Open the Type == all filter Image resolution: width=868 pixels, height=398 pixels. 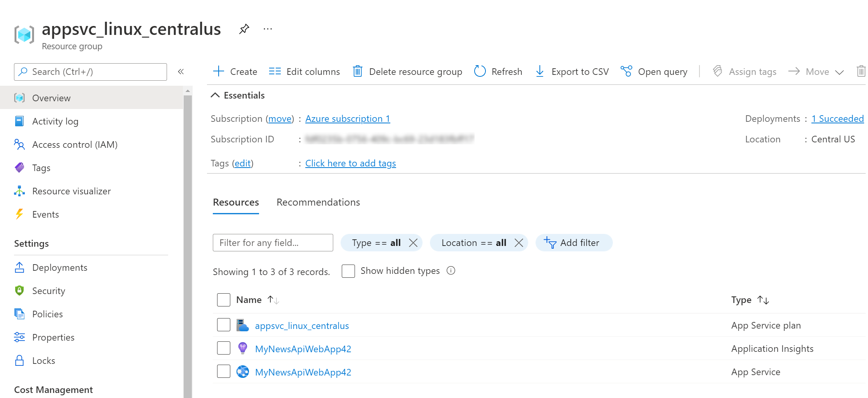376,243
